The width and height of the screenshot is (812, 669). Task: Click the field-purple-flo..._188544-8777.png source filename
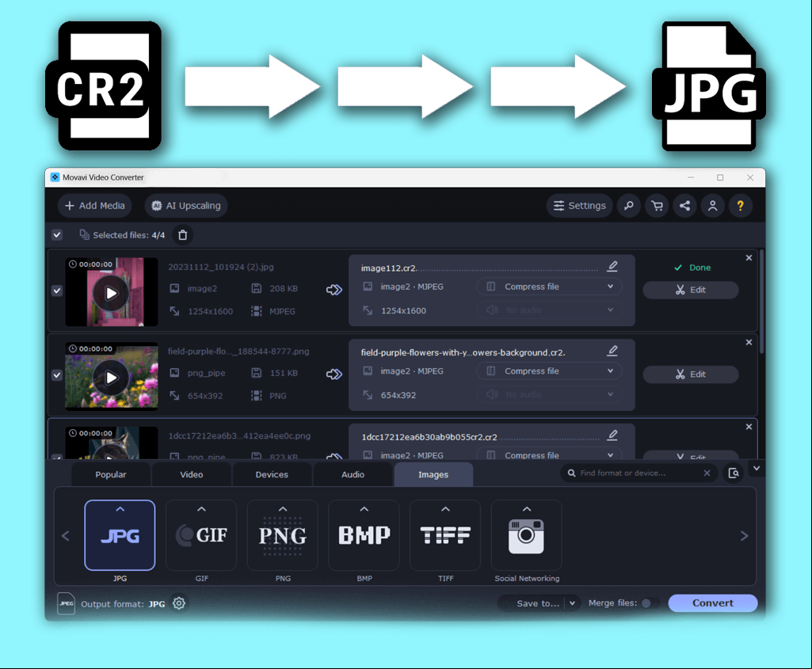coord(238,352)
